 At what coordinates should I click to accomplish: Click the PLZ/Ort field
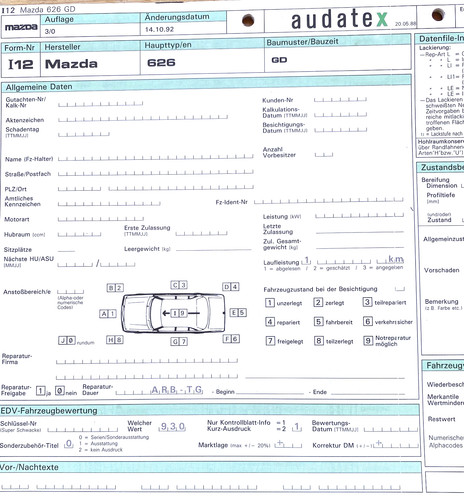coord(156,188)
